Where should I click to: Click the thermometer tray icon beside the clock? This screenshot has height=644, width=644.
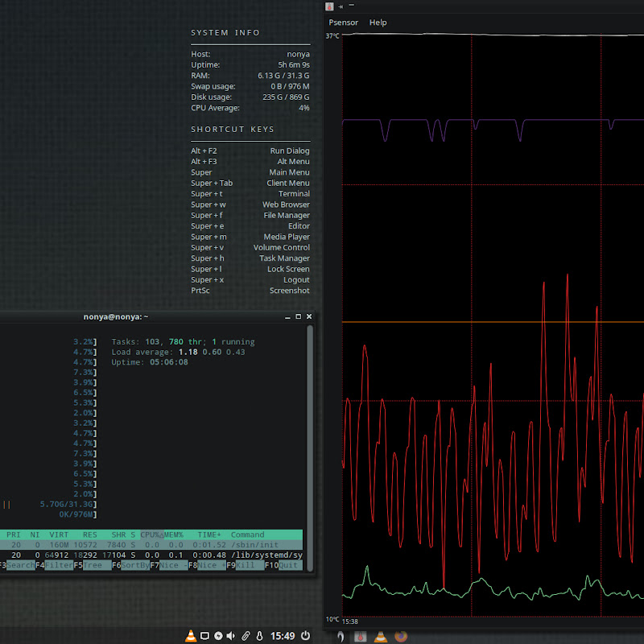[259, 636]
